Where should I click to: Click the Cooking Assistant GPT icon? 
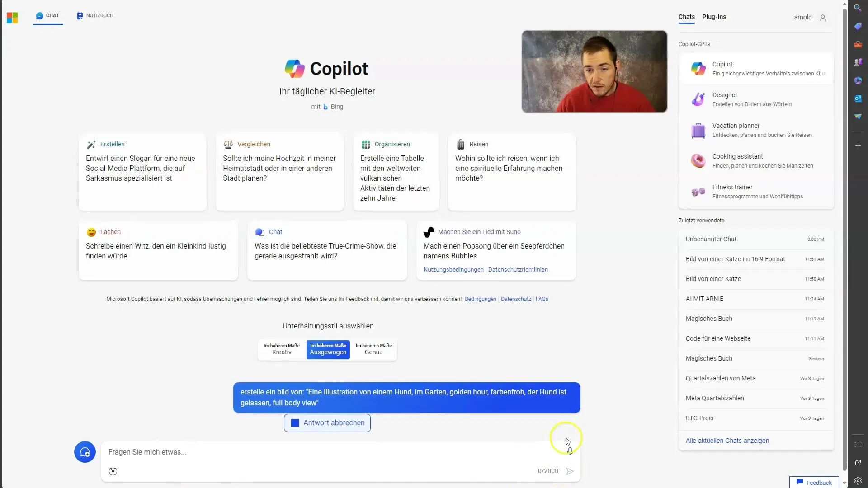698,160
